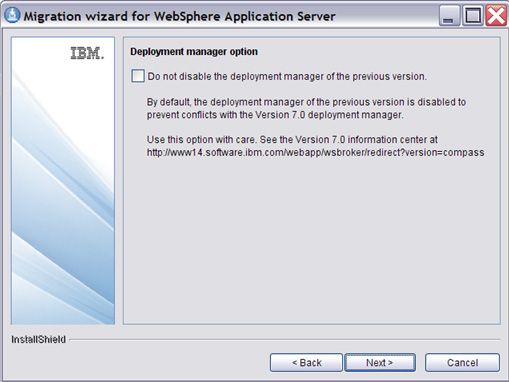509x382 pixels.
Task: Click the information center URL text
Action: [x=315, y=153]
